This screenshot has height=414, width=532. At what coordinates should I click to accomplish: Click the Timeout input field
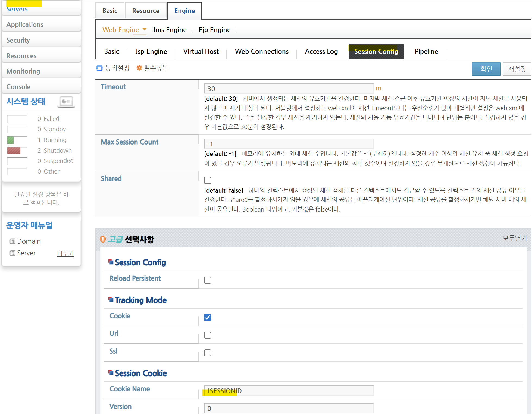[289, 89]
